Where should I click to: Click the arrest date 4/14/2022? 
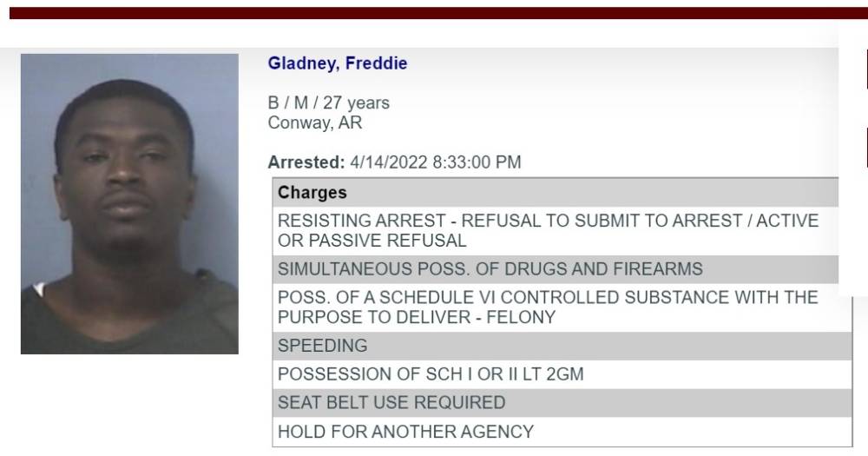389,162
